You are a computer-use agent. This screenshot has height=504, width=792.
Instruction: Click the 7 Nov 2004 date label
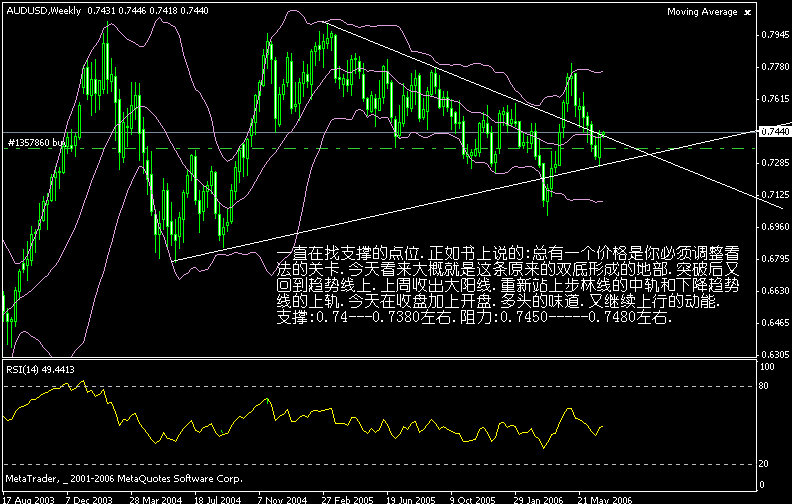coord(282,499)
